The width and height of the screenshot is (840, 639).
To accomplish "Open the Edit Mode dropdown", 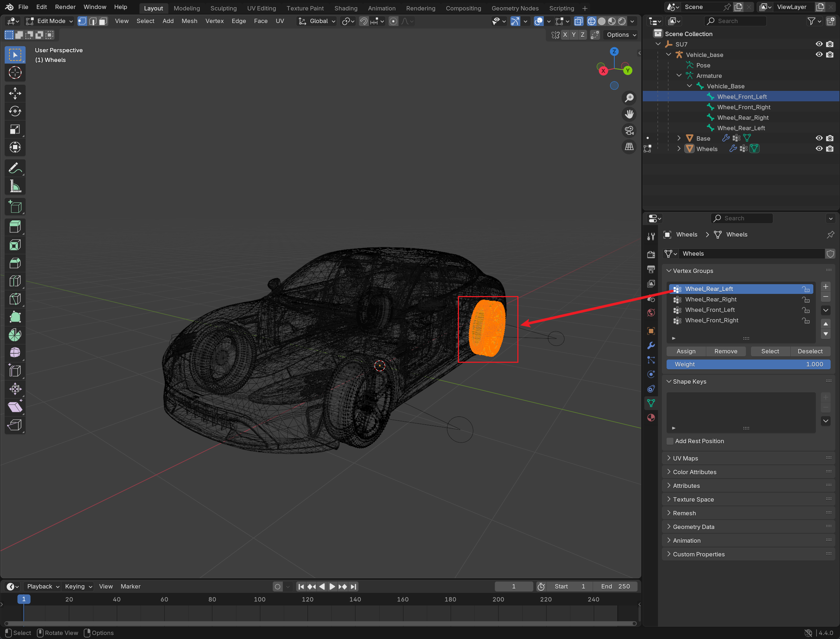I will (49, 21).
